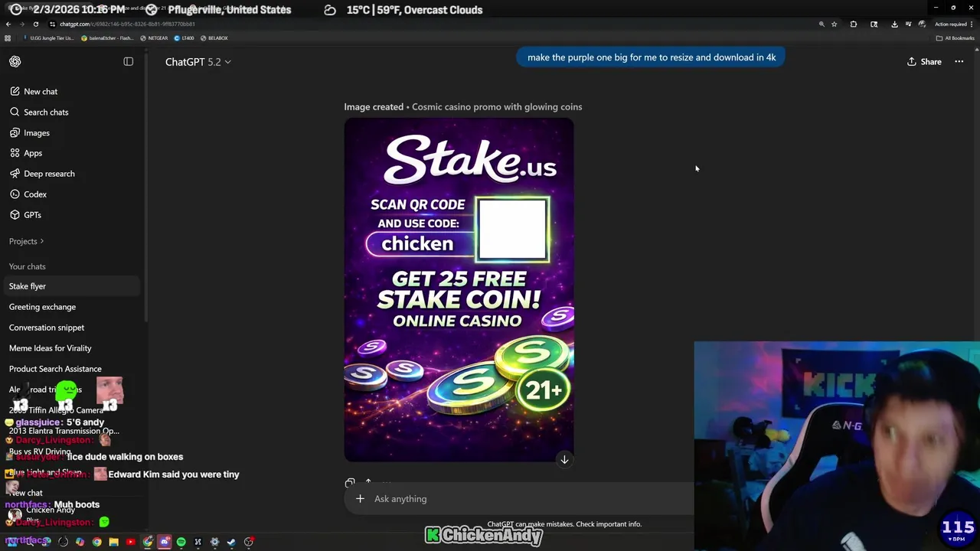This screenshot has height=551, width=980.
Task: Open Meme Ideas for Virality chat
Action: tap(50, 348)
